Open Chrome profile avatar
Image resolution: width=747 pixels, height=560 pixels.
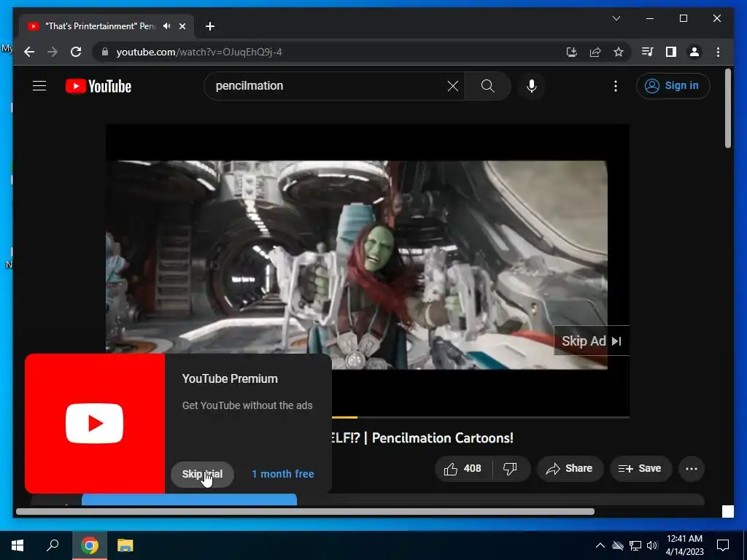[x=694, y=52]
